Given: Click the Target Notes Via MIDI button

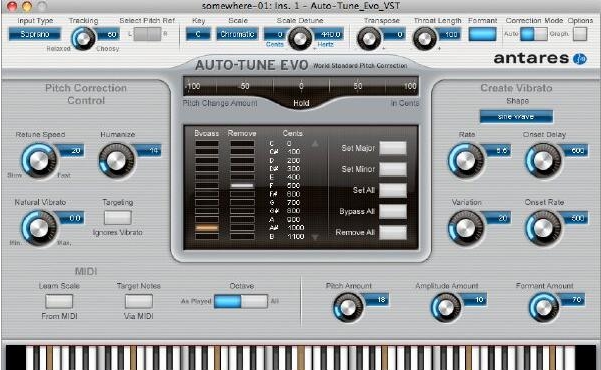Looking at the screenshot, I should tap(139, 301).
